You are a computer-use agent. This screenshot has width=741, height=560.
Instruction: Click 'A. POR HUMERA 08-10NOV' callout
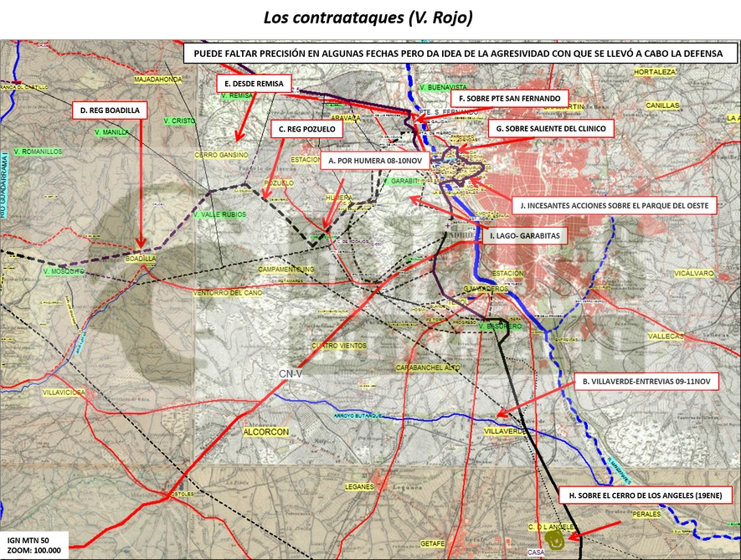(375, 161)
